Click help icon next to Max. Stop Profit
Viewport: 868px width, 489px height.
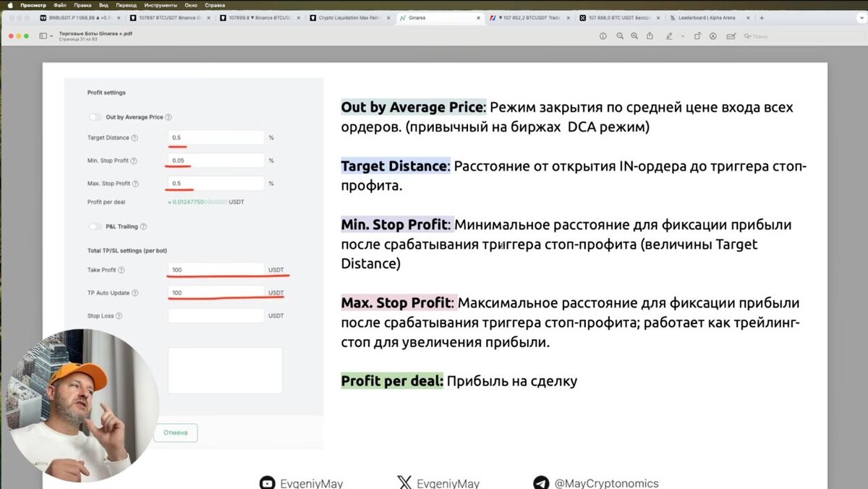click(x=135, y=184)
